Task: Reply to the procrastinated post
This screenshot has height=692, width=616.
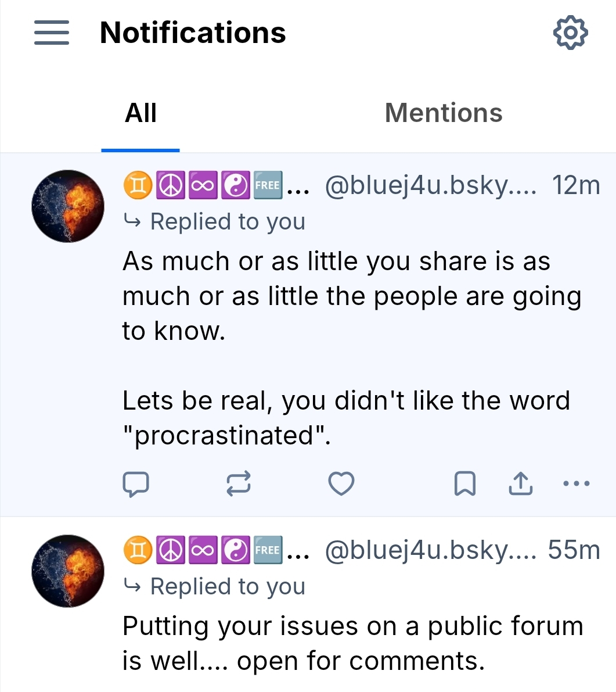Action: coord(136,483)
